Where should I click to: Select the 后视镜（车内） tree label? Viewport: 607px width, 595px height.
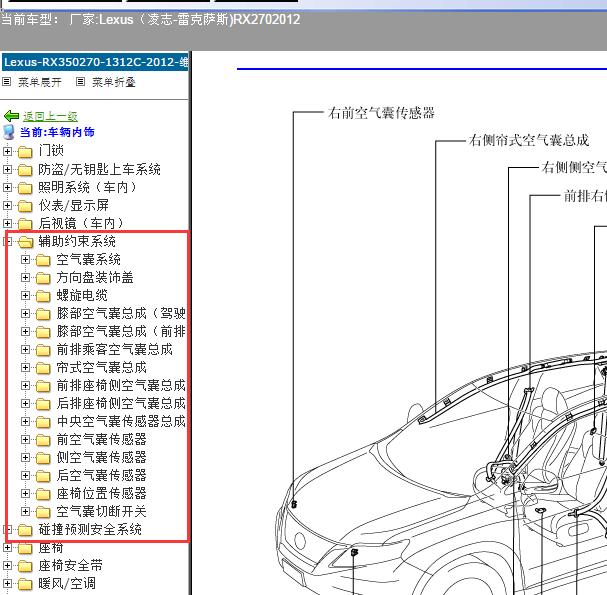81,223
